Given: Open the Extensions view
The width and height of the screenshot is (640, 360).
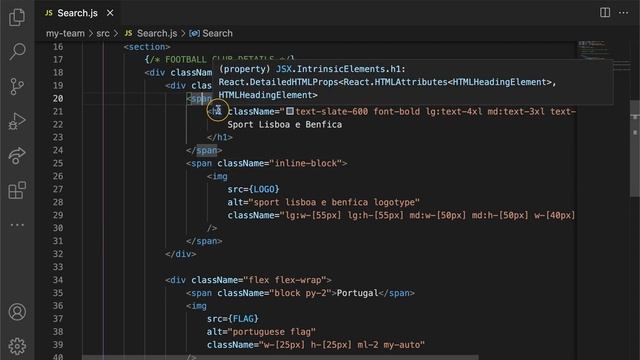Looking at the screenshot, I should click(x=17, y=190).
